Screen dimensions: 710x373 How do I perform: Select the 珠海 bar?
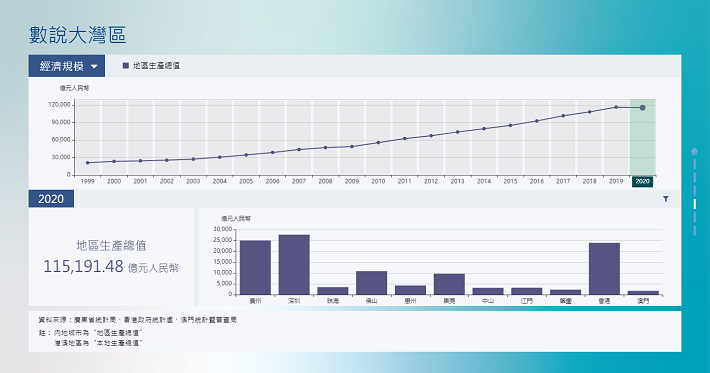point(333,291)
